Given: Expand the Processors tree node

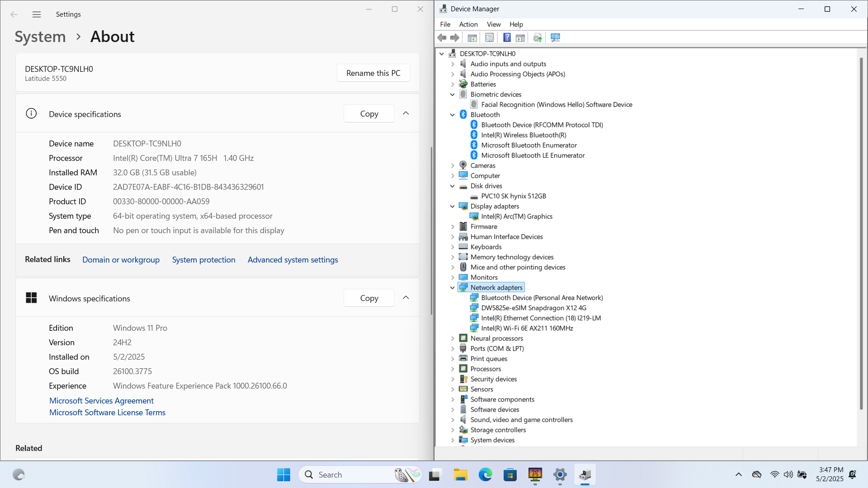Looking at the screenshot, I should 452,369.
